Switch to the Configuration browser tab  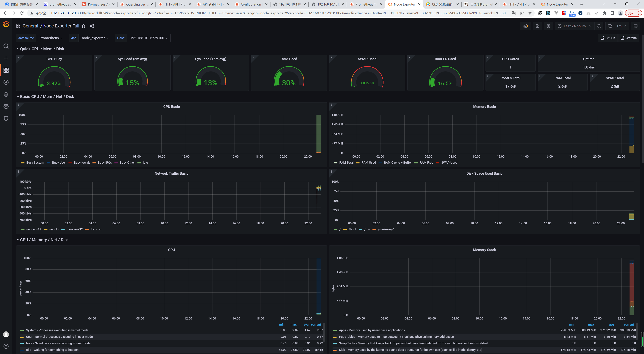click(251, 4)
